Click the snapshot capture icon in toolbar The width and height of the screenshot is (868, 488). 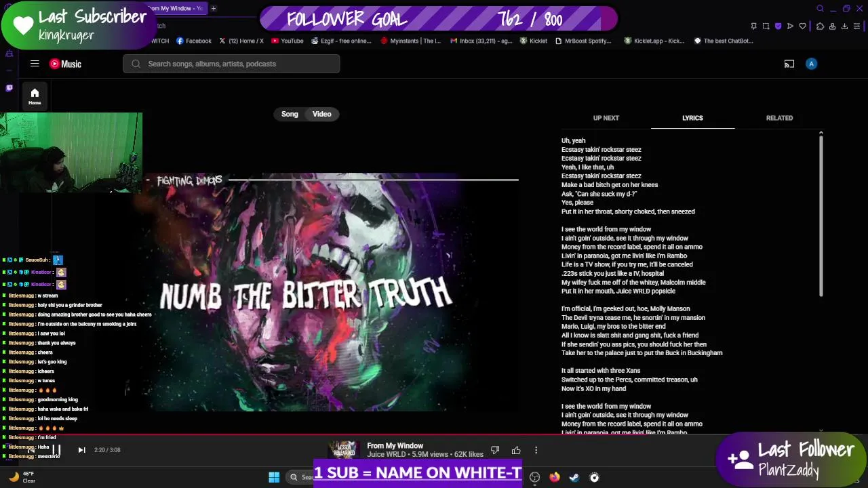(x=766, y=26)
